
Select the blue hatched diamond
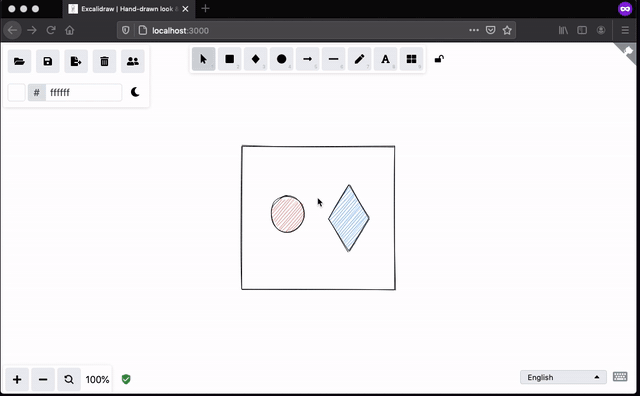tap(349, 218)
